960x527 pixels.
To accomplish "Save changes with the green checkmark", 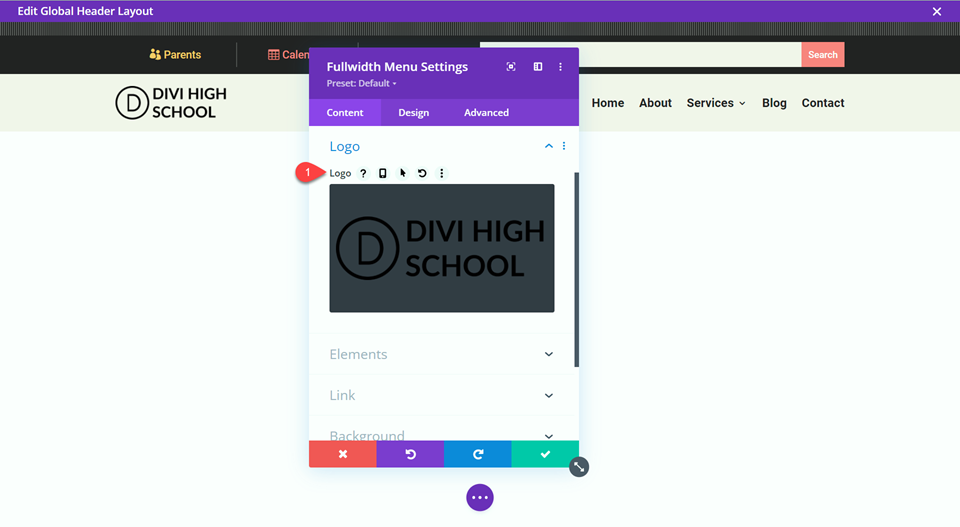I will pos(545,454).
